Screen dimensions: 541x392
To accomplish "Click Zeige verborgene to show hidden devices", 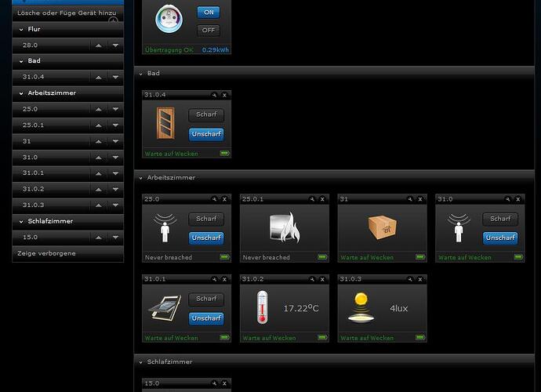I will click(46, 253).
